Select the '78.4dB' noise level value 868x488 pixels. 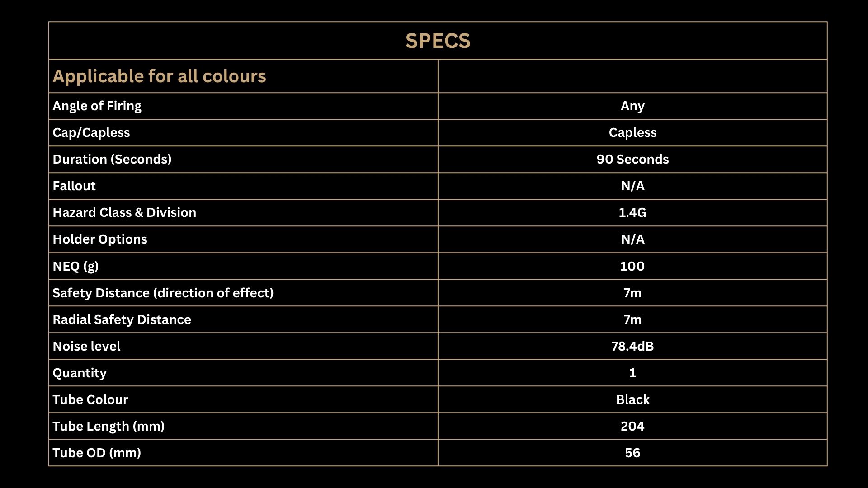(632, 347)
